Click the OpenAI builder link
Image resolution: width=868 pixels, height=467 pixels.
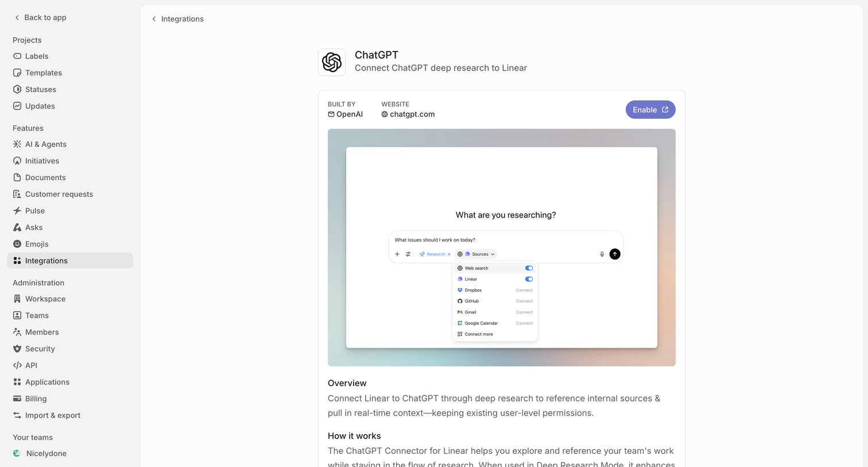tap(346, 114)
